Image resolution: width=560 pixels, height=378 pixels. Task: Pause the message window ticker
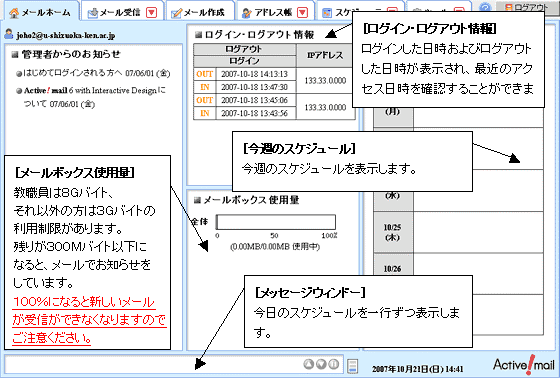(x=334, y=364)
